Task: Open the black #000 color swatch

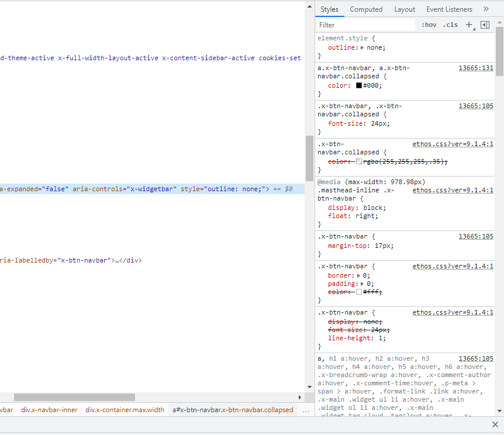Action: tap(359, 85)
